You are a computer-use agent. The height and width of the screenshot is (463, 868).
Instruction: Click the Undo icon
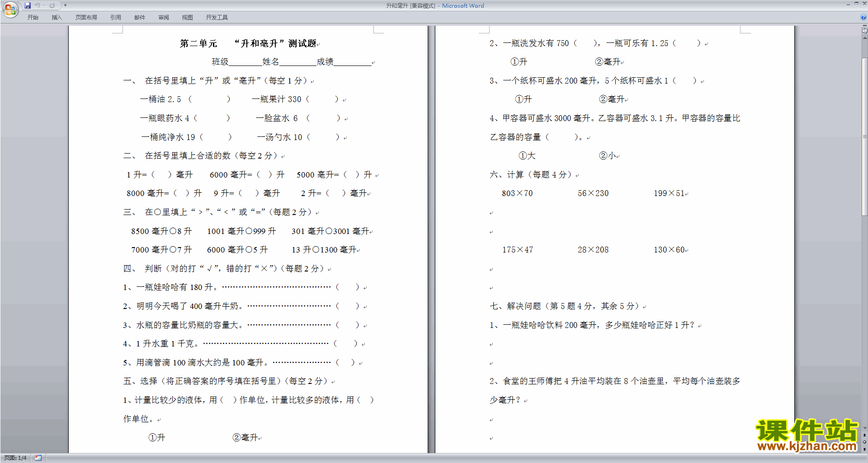38,5
